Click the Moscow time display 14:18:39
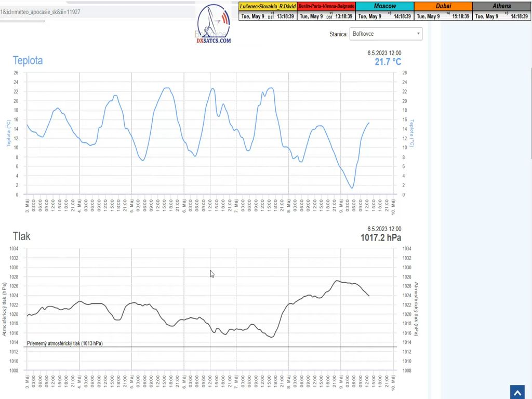Image resolution: width=532 pixels, height=399 pixels. pyautogui.click(x=402, y=16)
